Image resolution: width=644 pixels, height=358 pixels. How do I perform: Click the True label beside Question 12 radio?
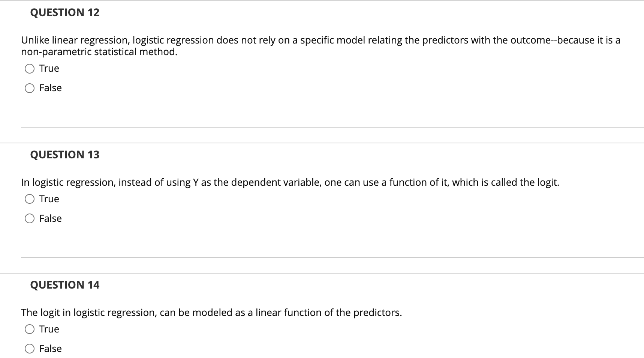point(49,68)
